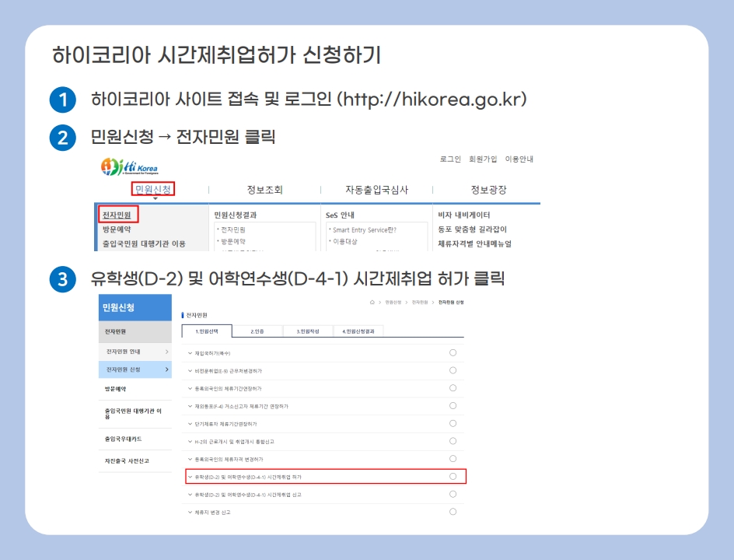Click the SeS 안내 submenu heading
This screenshot has height=560, width=734.
(340, 215)
